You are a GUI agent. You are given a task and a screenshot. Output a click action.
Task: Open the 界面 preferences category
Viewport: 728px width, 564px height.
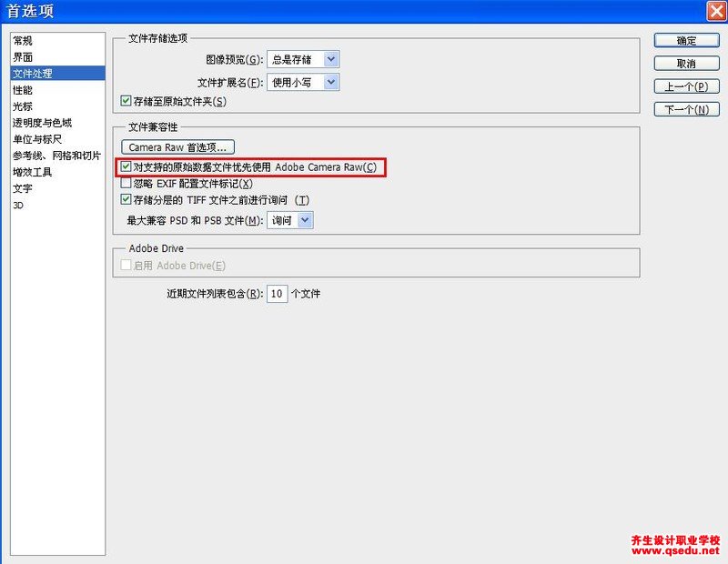tap(23, 57)
